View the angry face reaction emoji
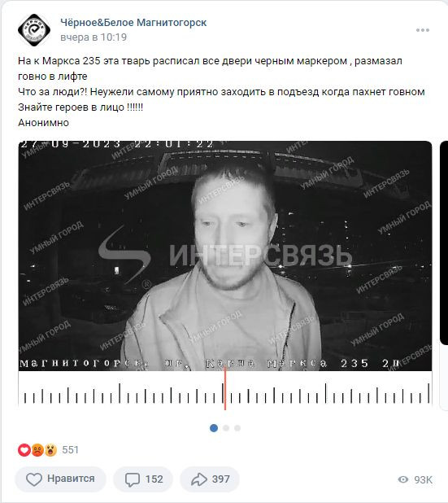The height and width of the screenshot is (503, 448). tap(37, 450)
